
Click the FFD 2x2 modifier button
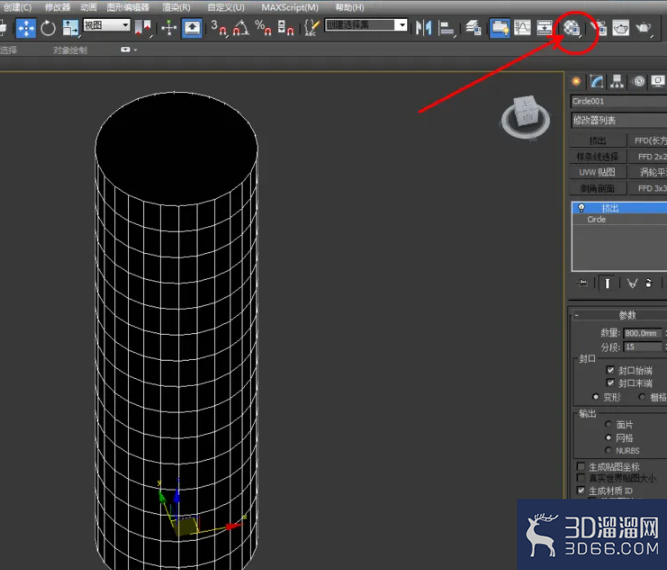click(x=647, y=157)
